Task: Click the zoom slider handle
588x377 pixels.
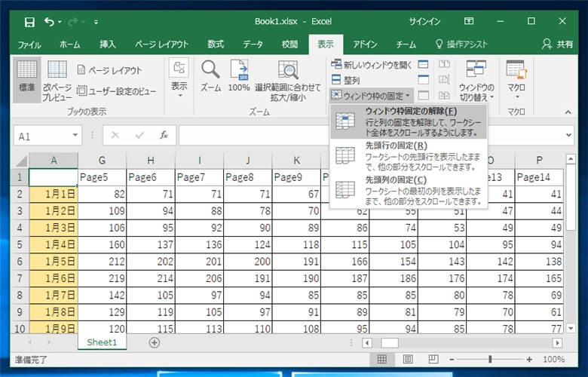Action: pos(490,360)
